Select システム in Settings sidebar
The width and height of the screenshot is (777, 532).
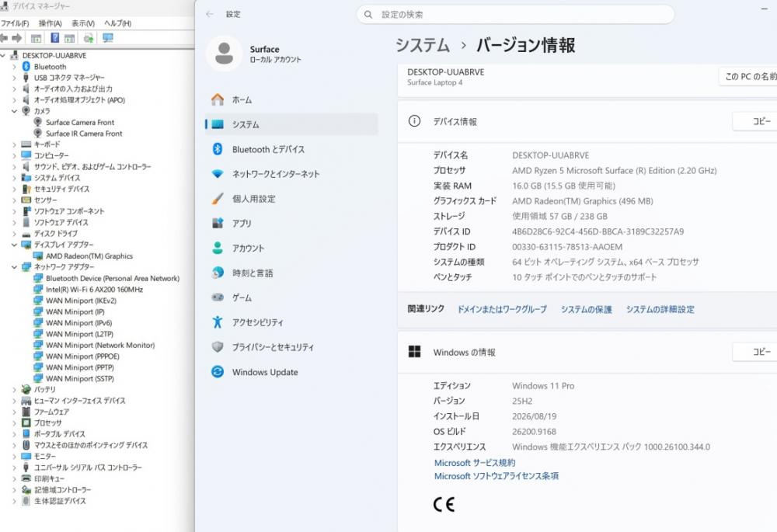tap(291, 124)
